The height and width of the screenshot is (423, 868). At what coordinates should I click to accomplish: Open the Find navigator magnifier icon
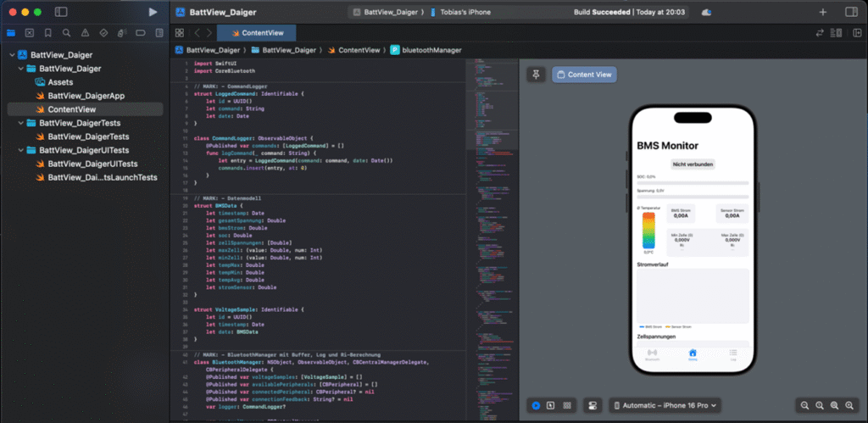[x=66, y=32]
